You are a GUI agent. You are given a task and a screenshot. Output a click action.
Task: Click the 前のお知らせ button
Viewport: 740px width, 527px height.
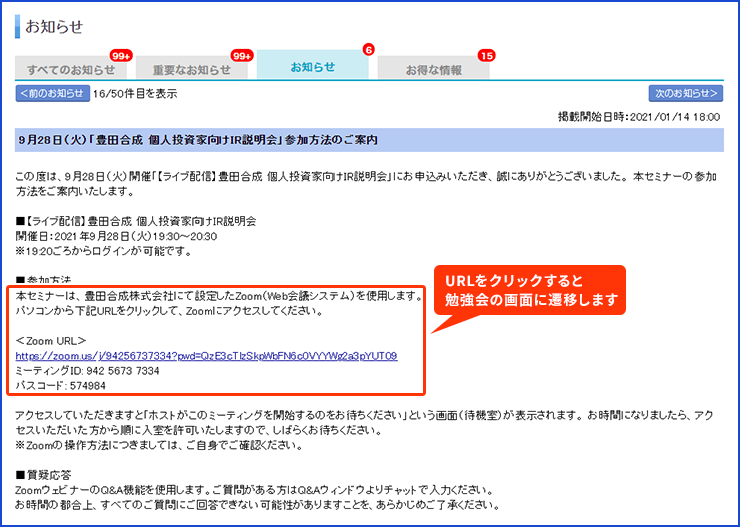[x=53, y=93]
